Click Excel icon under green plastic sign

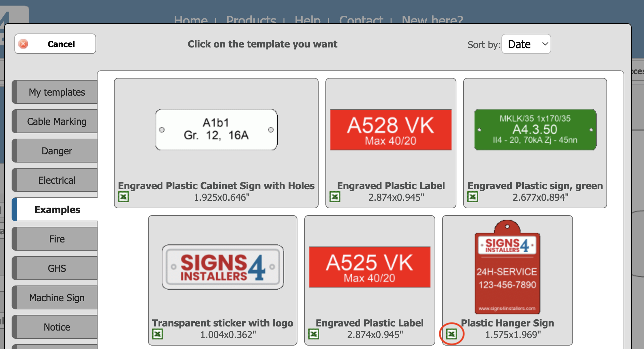pos(473,197)
